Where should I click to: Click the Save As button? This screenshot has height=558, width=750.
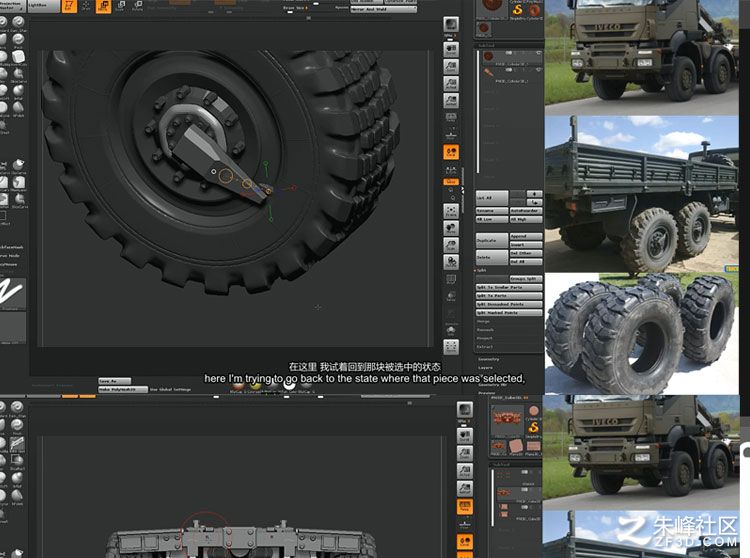pos(114,381)
